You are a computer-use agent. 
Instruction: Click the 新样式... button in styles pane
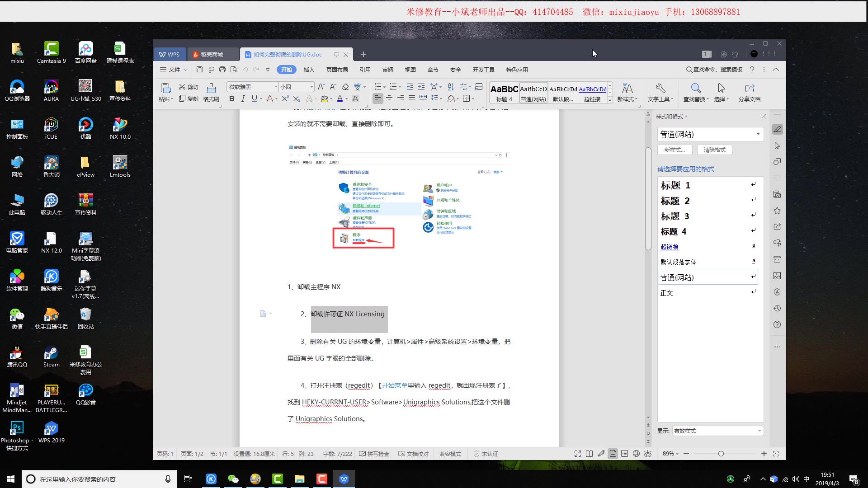click(x=674, y=150)
